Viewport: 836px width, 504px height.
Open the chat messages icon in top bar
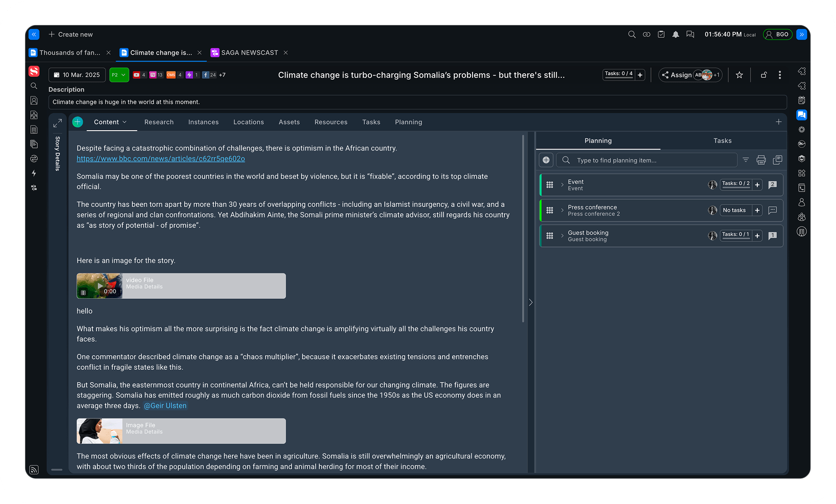pyautogui.click(x=690, y=35)
